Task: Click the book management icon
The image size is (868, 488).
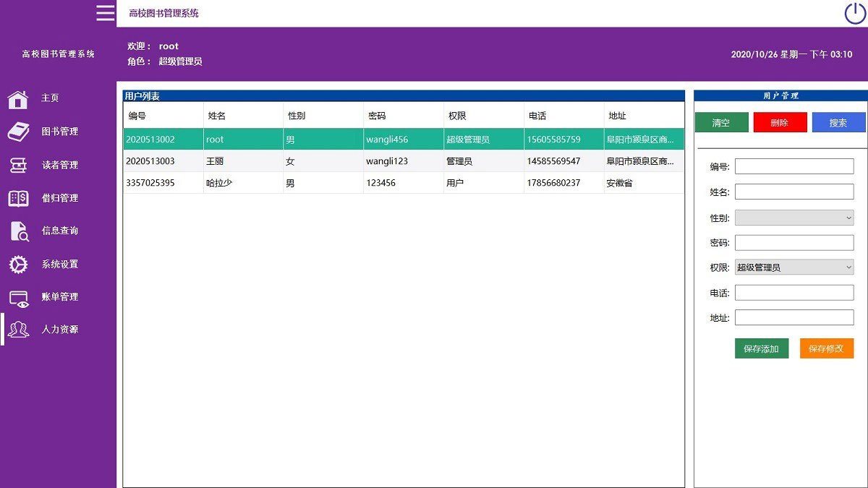Action: coord(18,132)
